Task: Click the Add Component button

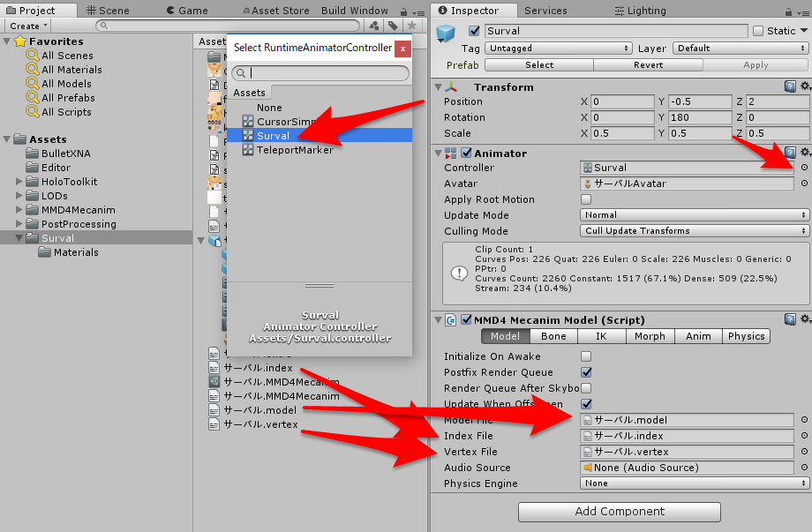Action: pos(620,512)
